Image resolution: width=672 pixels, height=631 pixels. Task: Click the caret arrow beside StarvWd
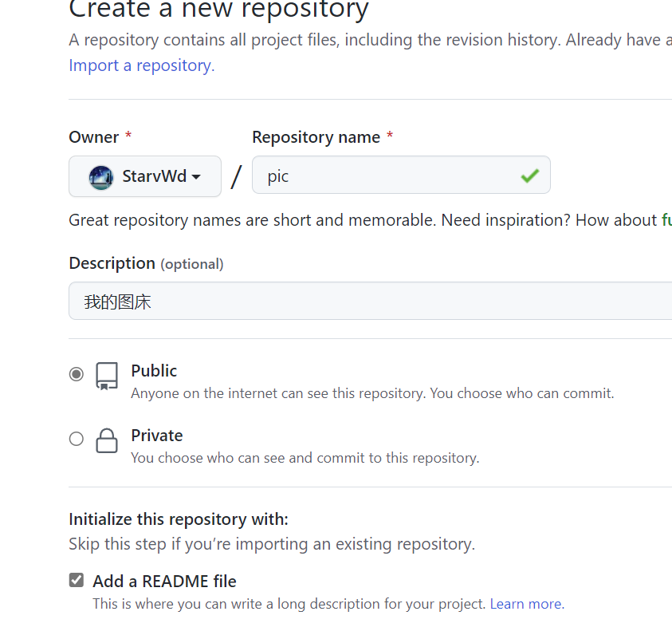pos(196,177)
